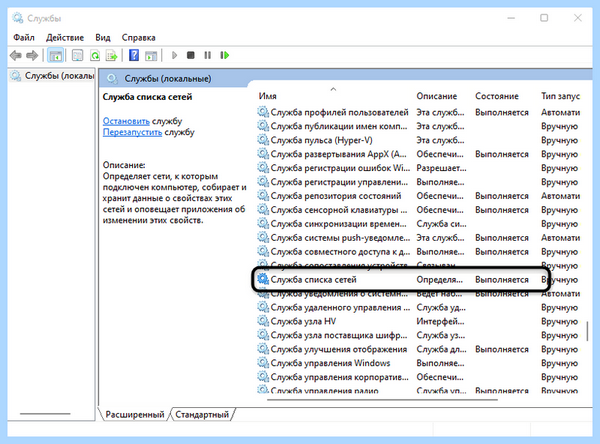
Task: Select the Служба сенсорной клавиатуры row
Action: pyautogui.click(x=419, y=210)
